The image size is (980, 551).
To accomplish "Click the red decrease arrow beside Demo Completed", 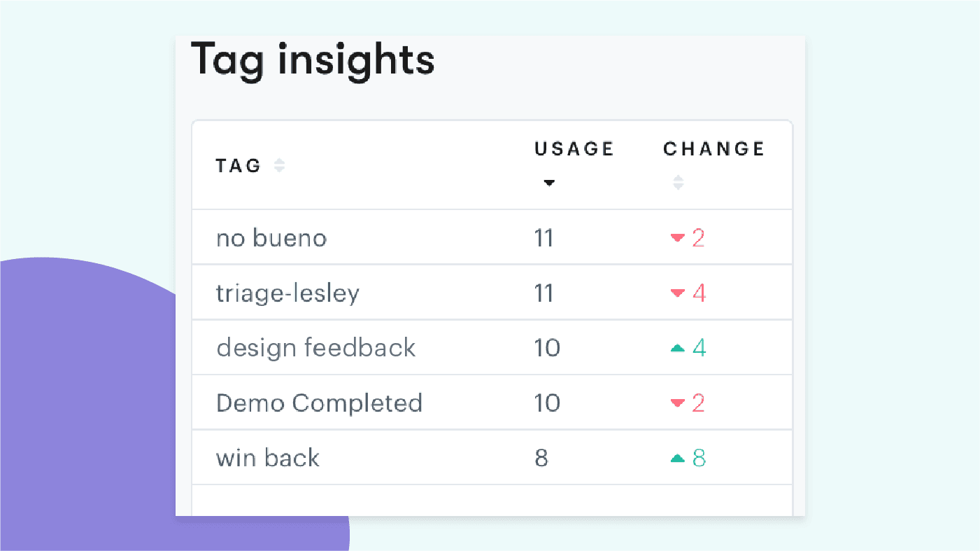I will click(676, 403).
